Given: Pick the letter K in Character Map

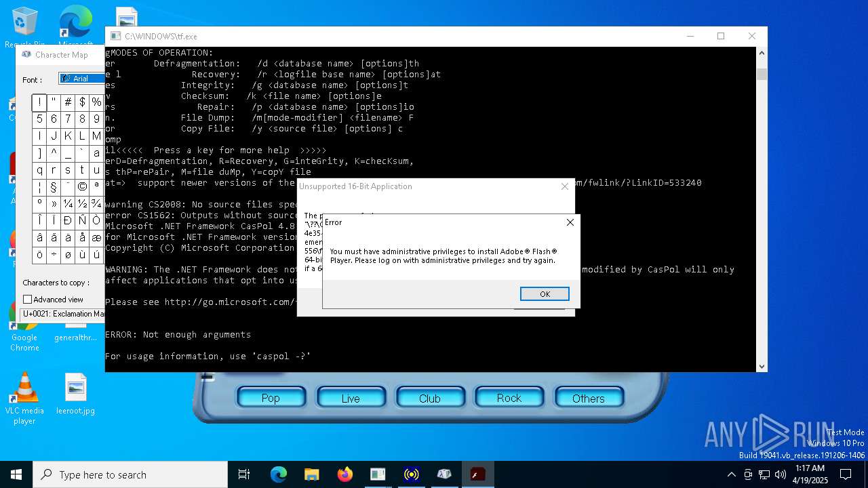Looking at the screenshot, I should [x=68, y=136].
